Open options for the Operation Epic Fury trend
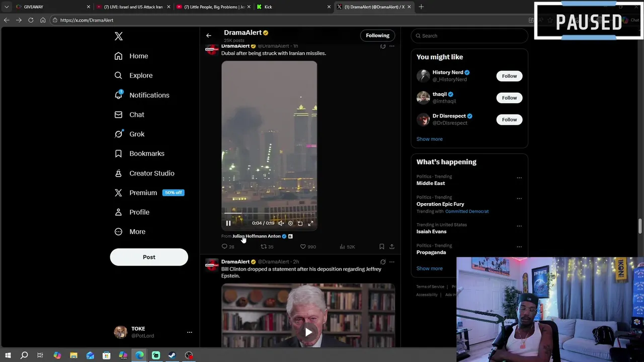644x362 pixels. tap(519, 198)
